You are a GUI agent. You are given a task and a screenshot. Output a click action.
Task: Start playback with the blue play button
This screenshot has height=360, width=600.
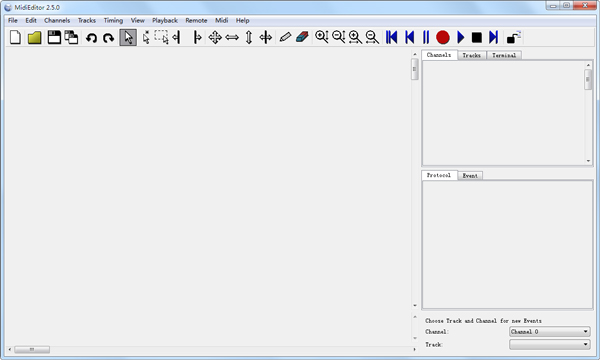coord(461,37)
